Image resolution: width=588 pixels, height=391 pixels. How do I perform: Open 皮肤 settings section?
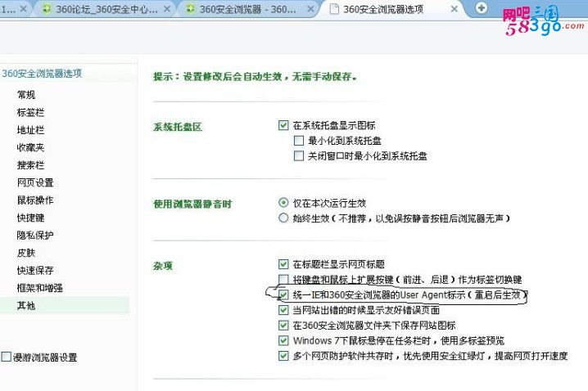point(26,253)
